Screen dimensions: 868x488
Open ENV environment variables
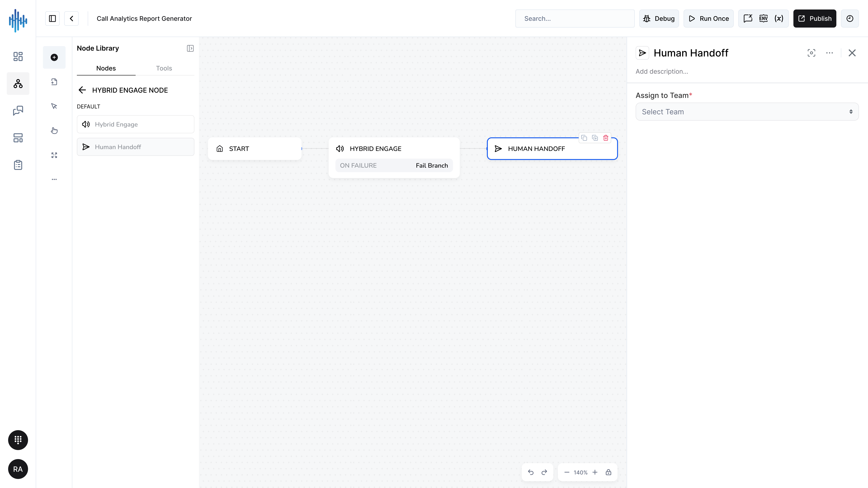click(763, 19)
